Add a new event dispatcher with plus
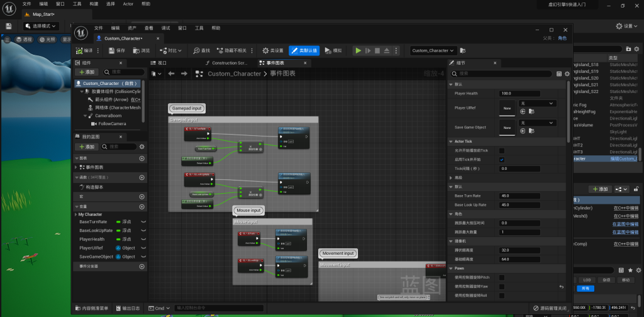The height and width of the screenshot is (317, 644). (x=142, y=267)
